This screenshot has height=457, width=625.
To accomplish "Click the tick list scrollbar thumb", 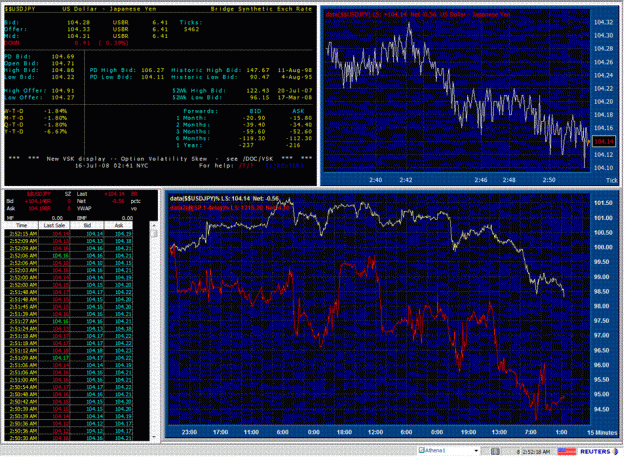I will (x=154, y=233).
